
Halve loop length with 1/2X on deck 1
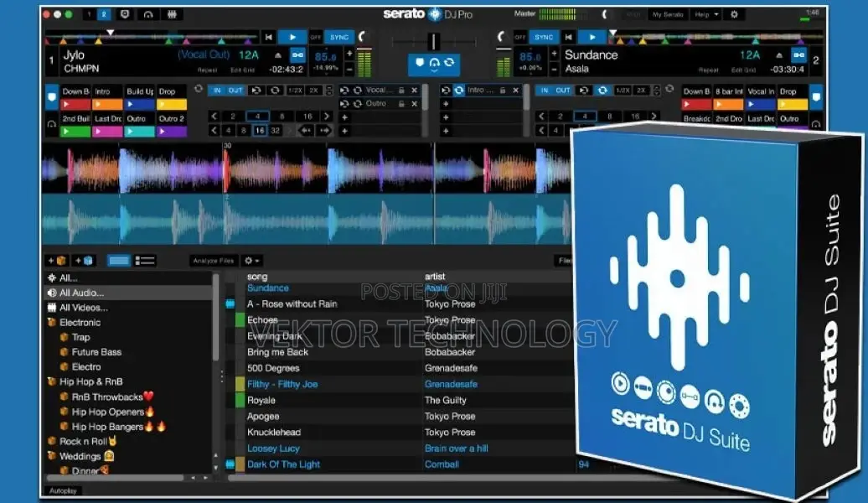point(295,91)
